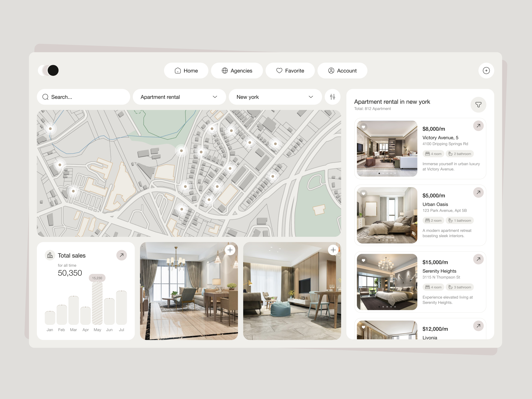Click the plus icon in top right corner
The width and height of the screenshot is (532, 399).
point(486,70)
